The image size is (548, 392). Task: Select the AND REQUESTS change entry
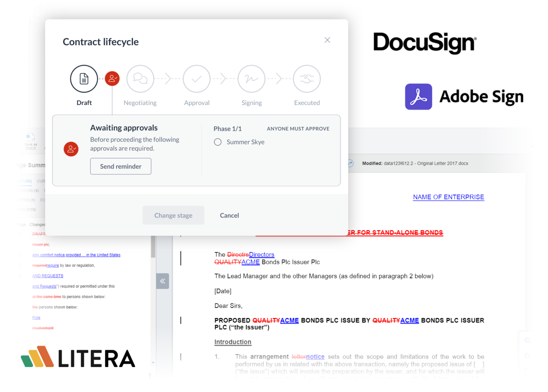tap(48, 276)
